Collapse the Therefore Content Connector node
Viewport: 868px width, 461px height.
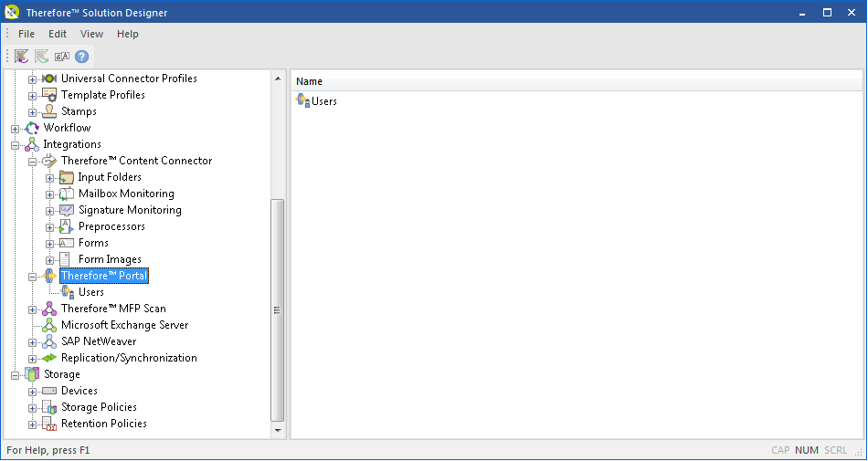pos(32,162)
